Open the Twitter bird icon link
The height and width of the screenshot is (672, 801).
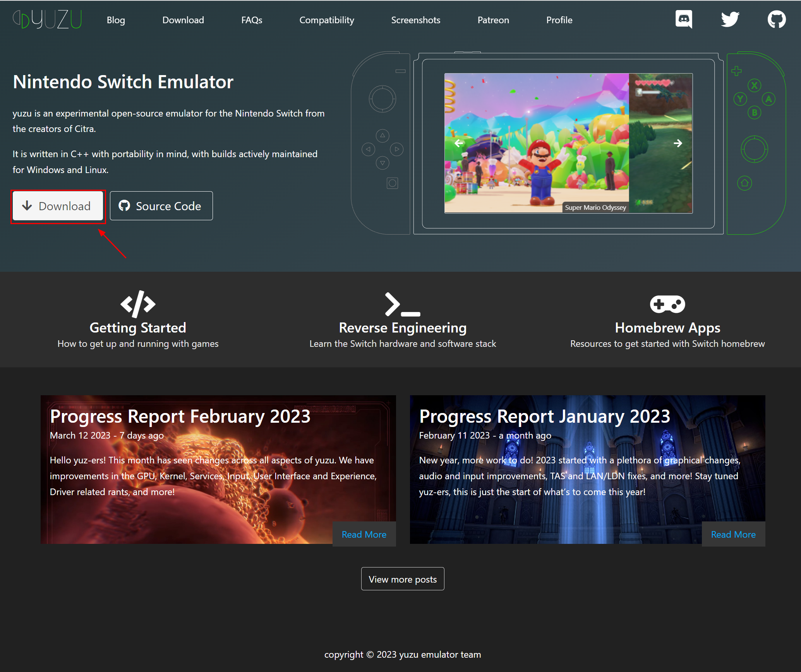(x=730, y=19)
